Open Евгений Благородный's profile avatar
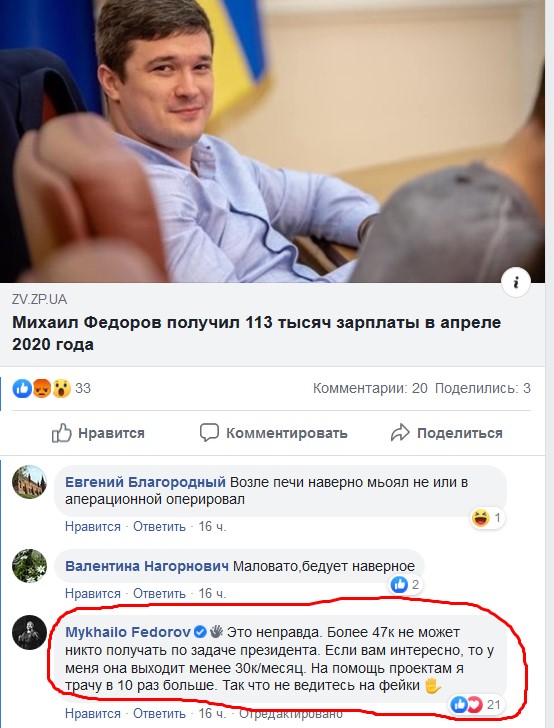 [x=29, y=482]
